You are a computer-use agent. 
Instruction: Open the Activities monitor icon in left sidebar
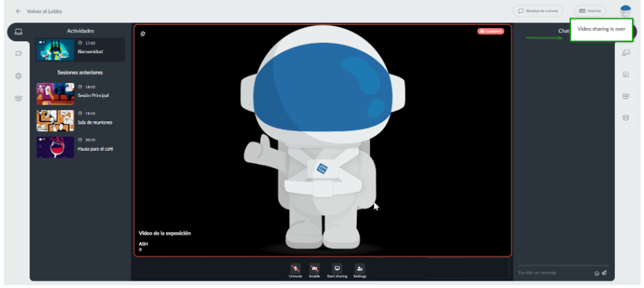coord(18,32)
